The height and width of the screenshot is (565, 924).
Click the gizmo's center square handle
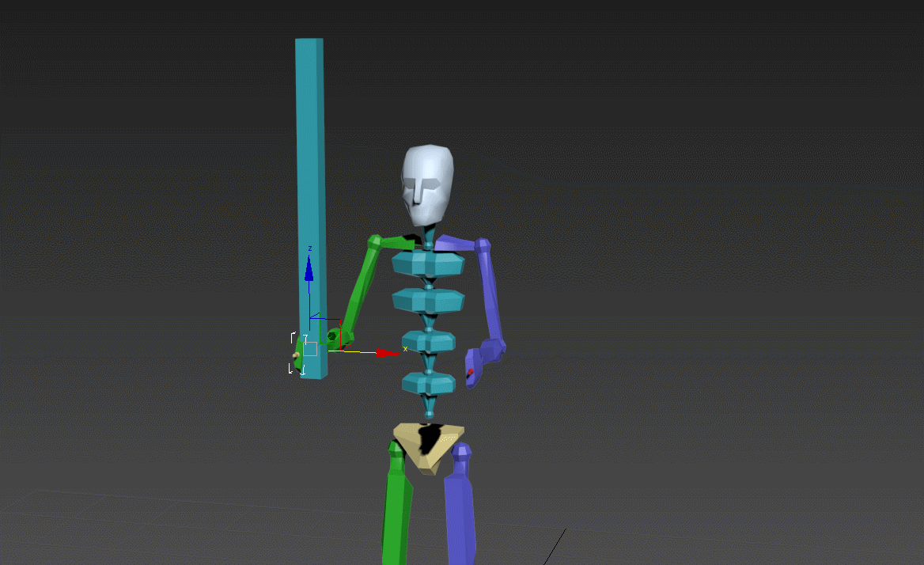(x=310, y=349)
